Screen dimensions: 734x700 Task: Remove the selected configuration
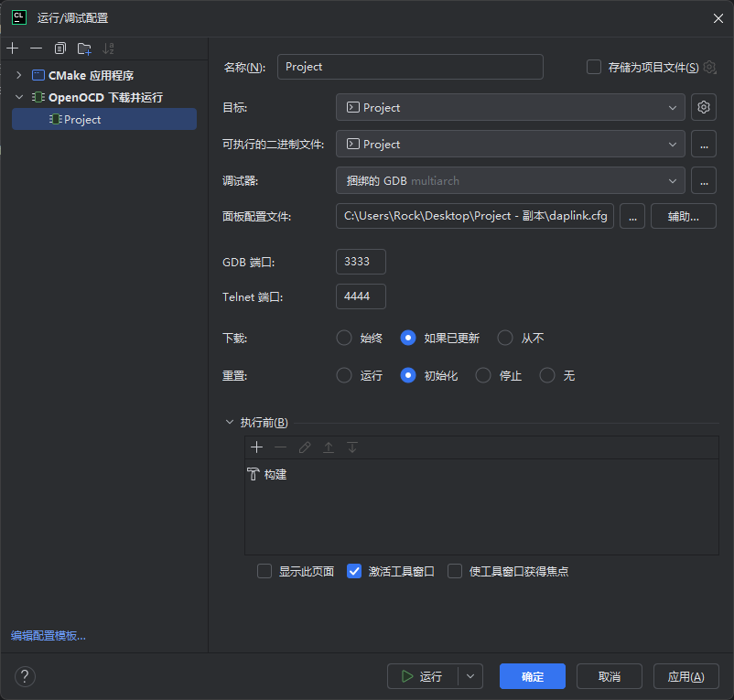[36, 48]
